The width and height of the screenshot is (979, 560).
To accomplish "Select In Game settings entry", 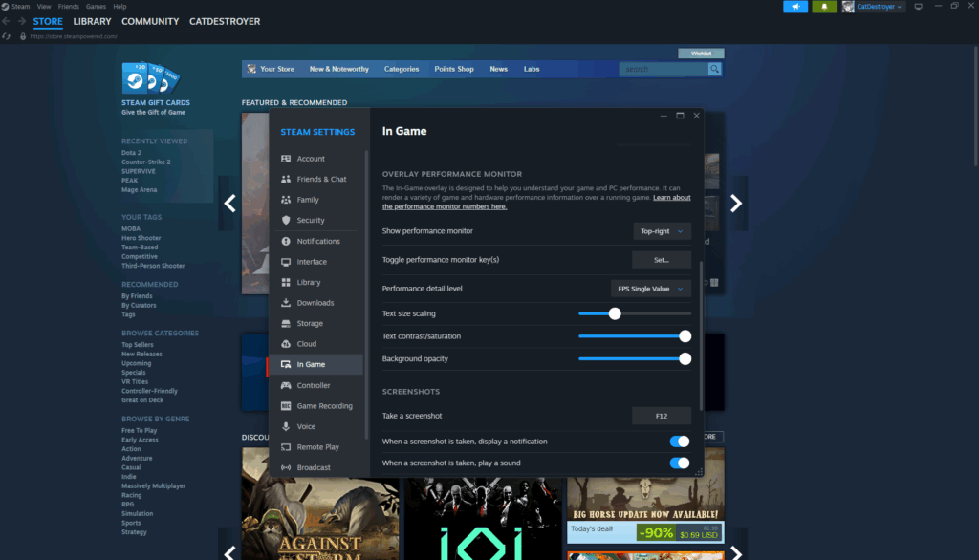I will coord(315,365).
